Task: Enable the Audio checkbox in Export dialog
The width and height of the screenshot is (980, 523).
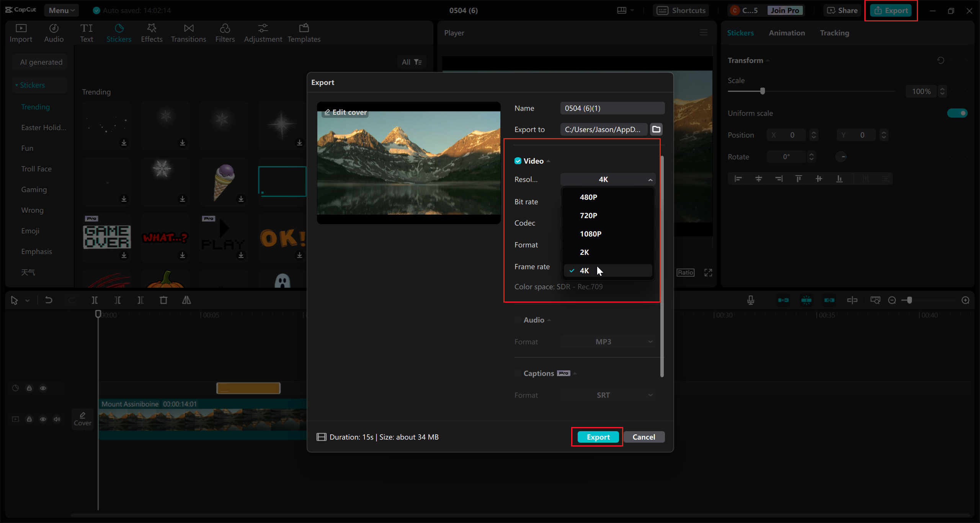Action: pyautogui.click(x=517, y=320)
